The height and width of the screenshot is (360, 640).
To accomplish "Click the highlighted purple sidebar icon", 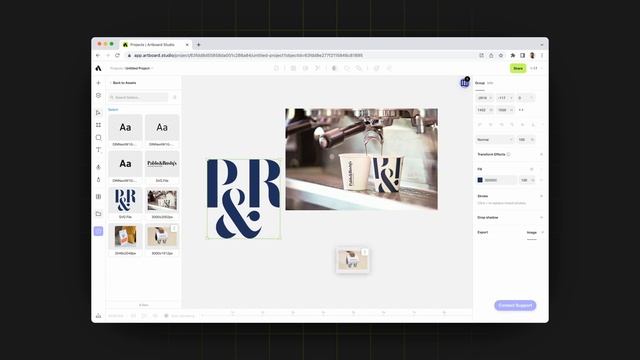I will (x=98, y=231).
